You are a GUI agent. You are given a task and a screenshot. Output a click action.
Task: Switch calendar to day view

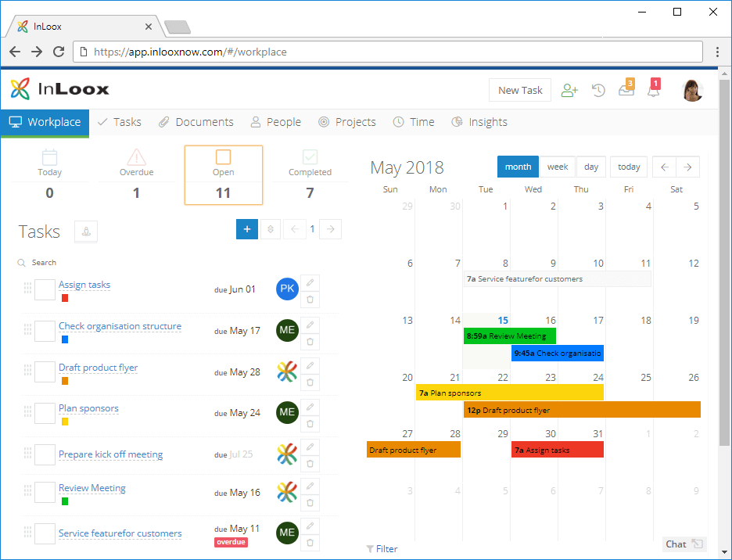click(591, 167)
